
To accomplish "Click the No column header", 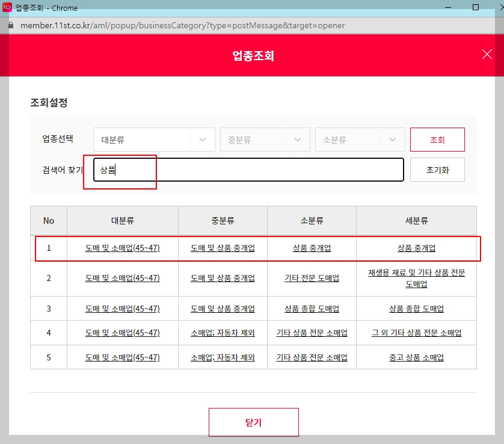I will pyautogui.click(x=49, y=221).
